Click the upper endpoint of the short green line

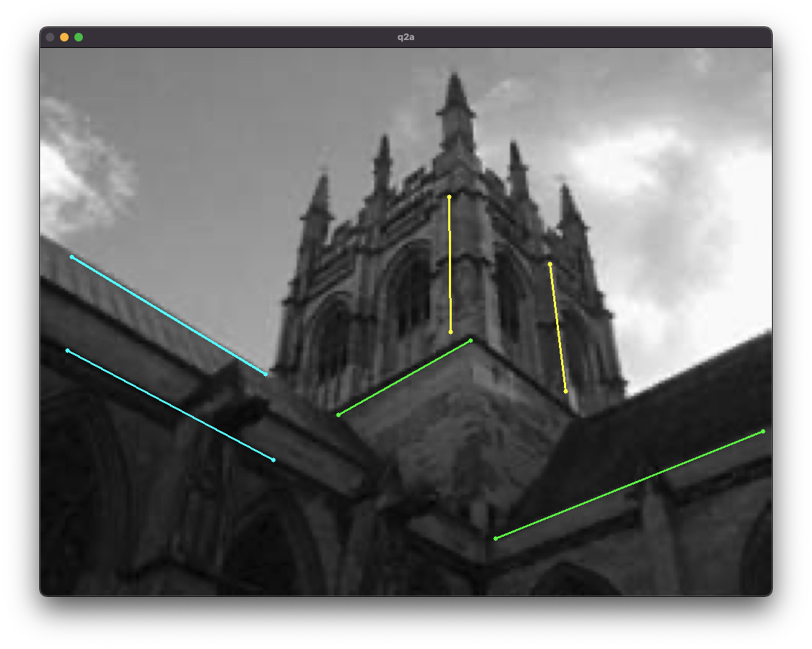click(471, 340)
